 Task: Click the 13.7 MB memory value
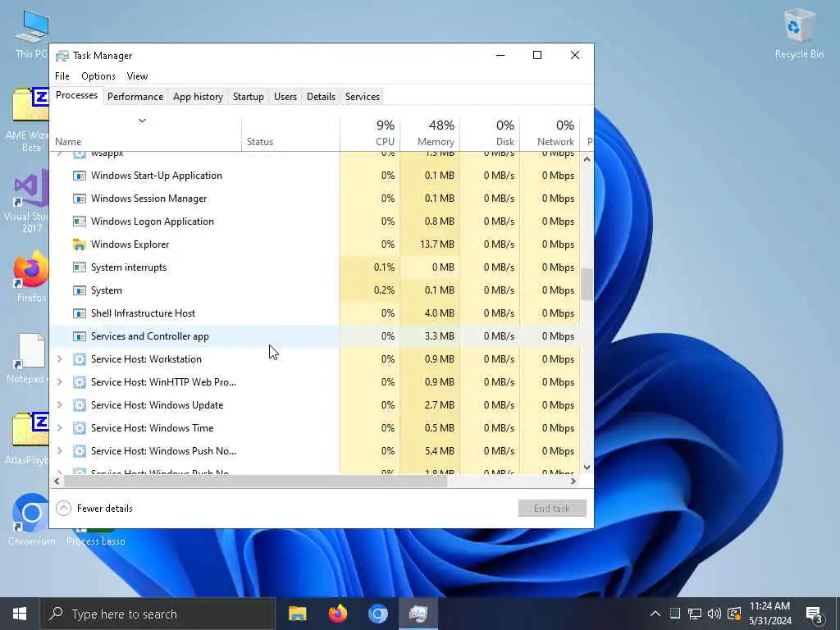click(436, 244)
